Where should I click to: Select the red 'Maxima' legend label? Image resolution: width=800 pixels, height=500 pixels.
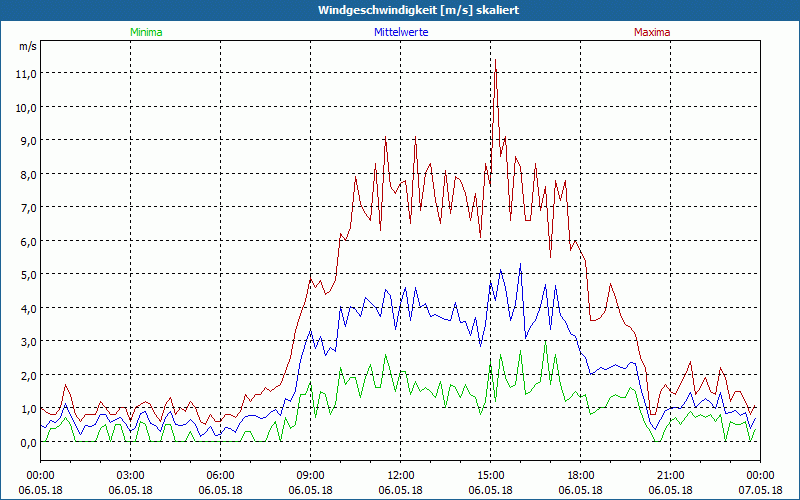652,32
